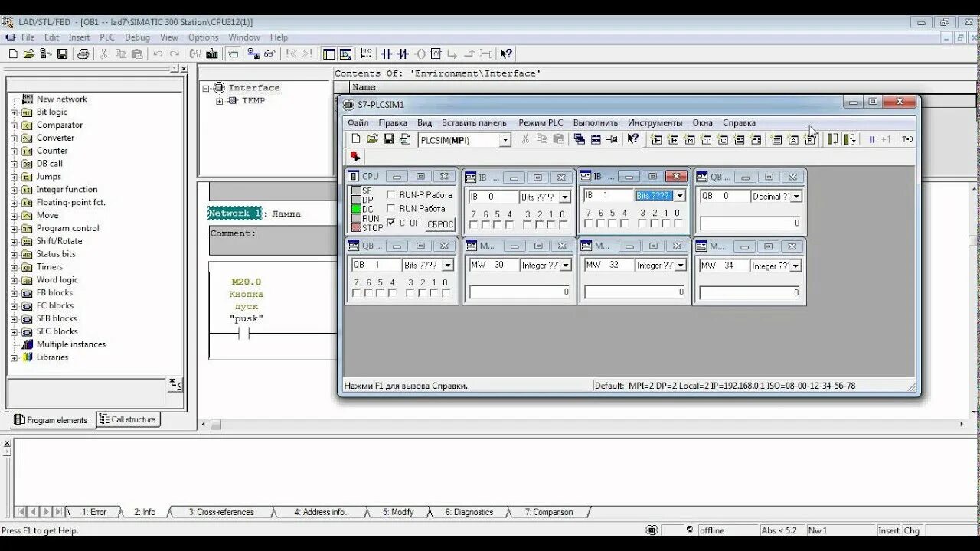Image resolution: width=980 pixels, height=551 pixels.
Task: Toggle Overviews pane icon in LAD toolbar
Action: coord(329,54)
